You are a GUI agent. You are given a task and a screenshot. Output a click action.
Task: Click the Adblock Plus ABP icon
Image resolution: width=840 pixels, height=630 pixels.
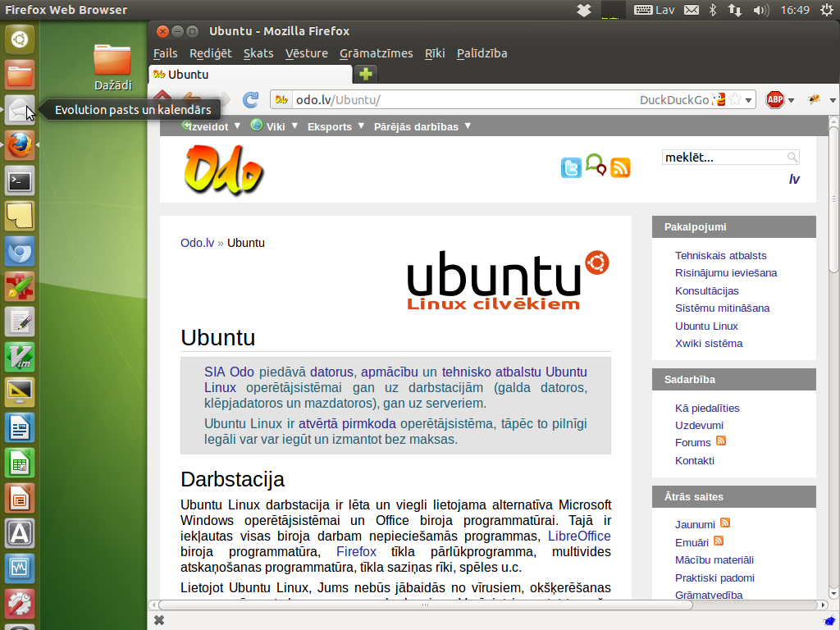[774, 100]
